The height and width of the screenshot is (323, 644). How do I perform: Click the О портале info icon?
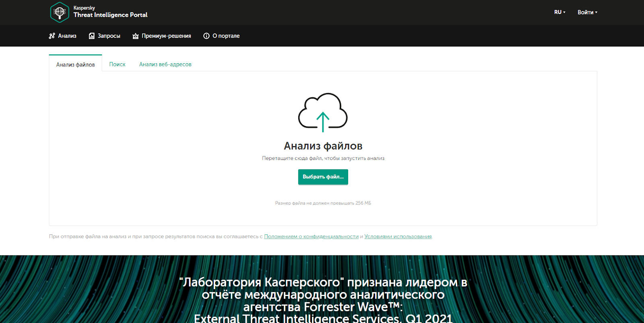[206, 36]
